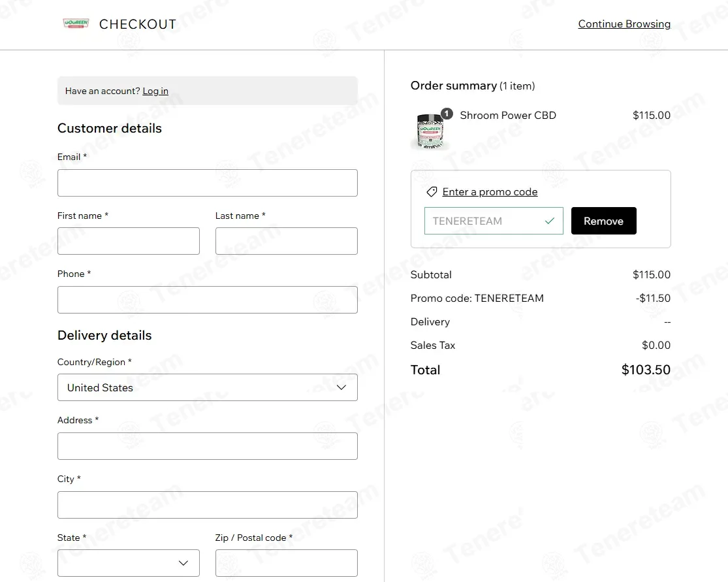
Task: Open the State dropdown
Action: pos(129,563)
